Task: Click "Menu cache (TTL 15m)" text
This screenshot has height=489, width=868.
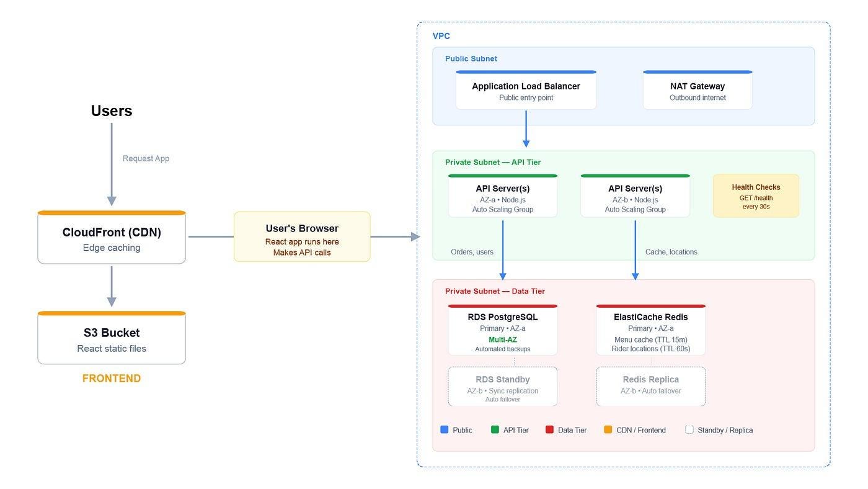Action: coord(651,339)
